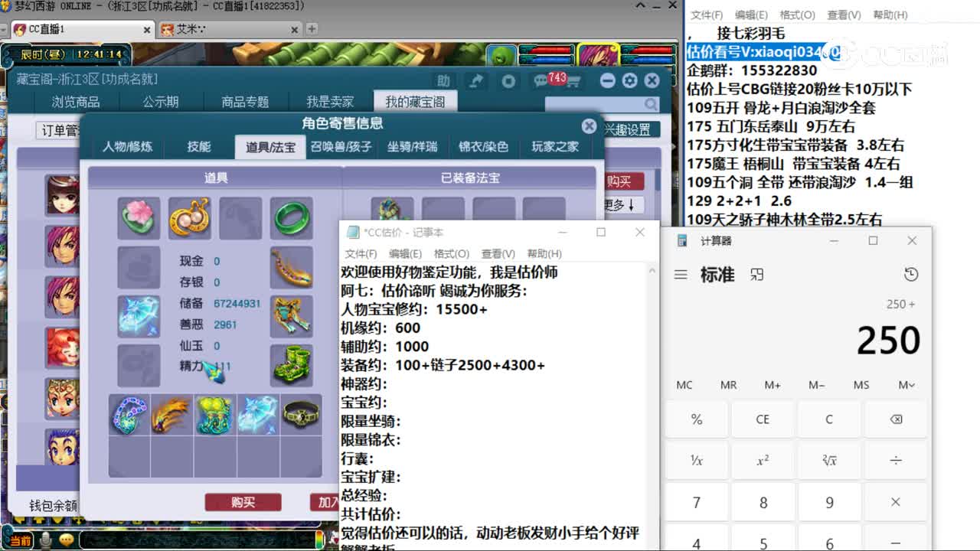Open 公示期 tab in 藏宝阁

(161, 102)
